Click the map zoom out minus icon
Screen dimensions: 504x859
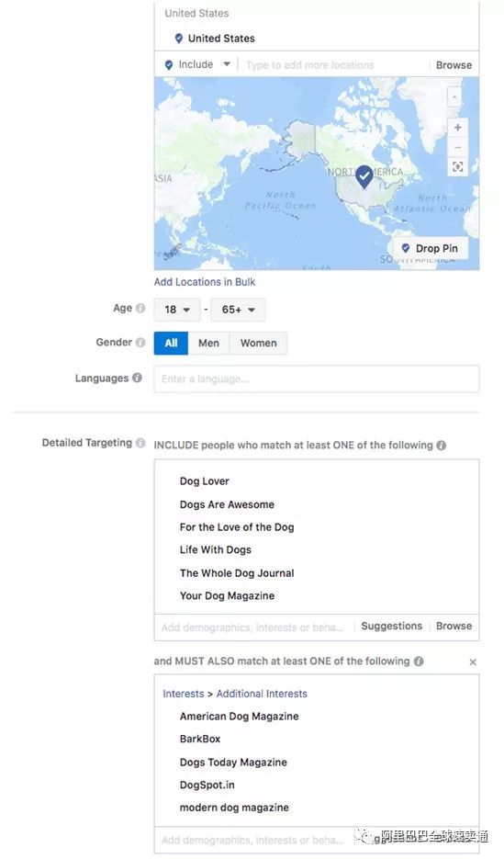(457, 147)
